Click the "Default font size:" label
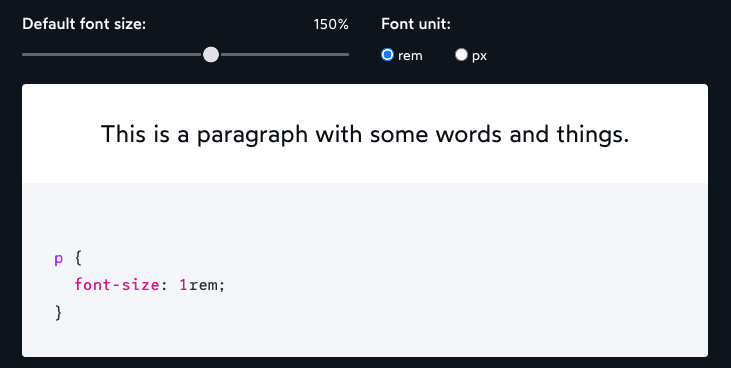The width and height of the screenshot is (731, 368). point(84,24)
